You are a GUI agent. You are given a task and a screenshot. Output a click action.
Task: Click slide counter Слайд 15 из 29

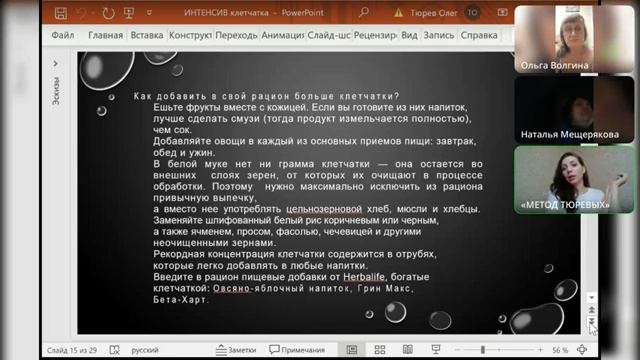click(72, 350)
